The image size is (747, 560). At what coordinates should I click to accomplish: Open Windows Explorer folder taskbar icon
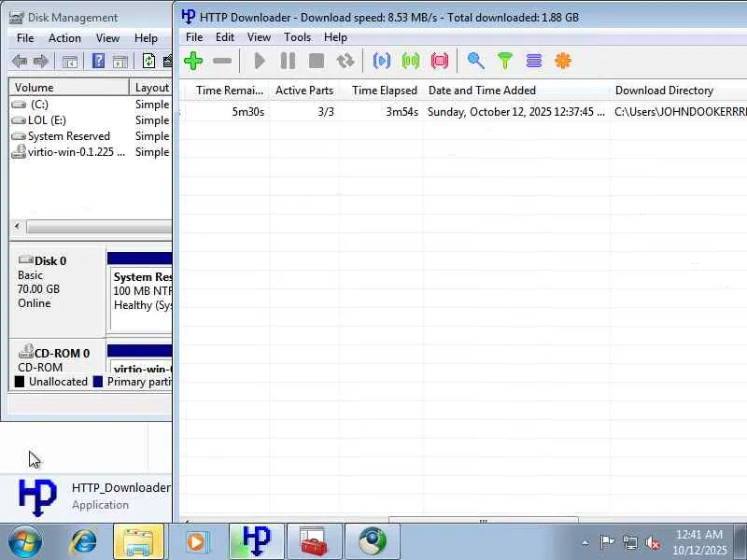(138, 541)
